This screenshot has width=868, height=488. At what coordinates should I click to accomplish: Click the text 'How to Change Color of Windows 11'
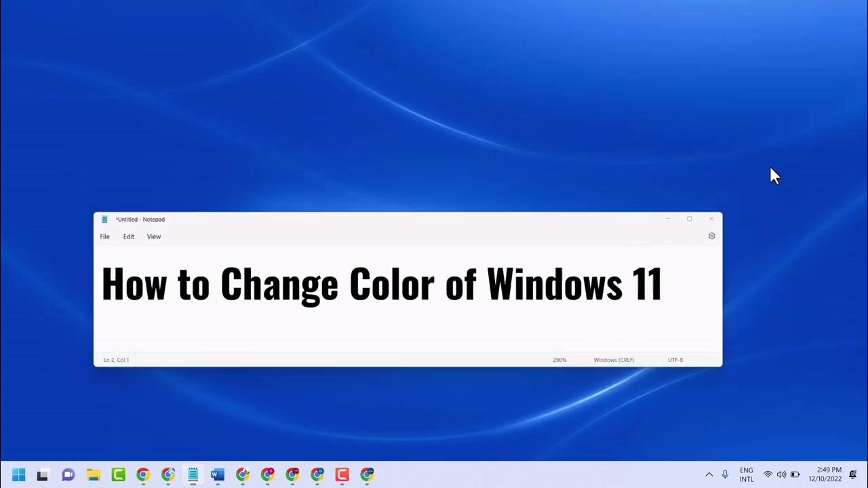click(x=382, y=284)
